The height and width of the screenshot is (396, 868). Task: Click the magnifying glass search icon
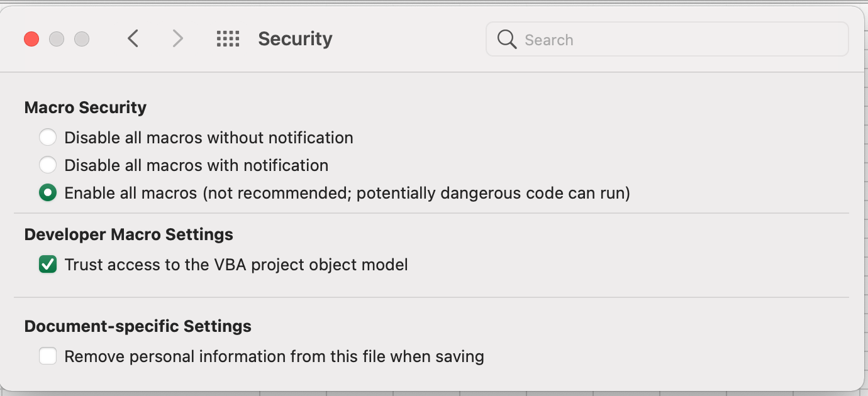pyautogui.click(x=506, y=40)
